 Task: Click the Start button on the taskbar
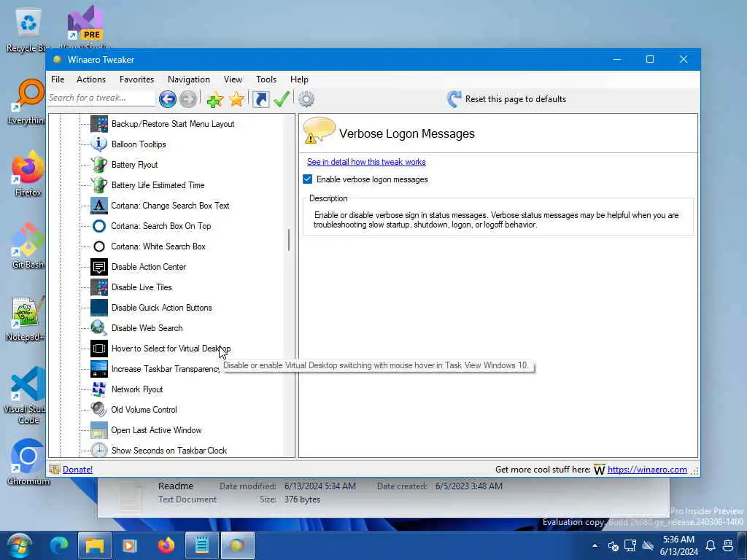[x=20, y=545]
